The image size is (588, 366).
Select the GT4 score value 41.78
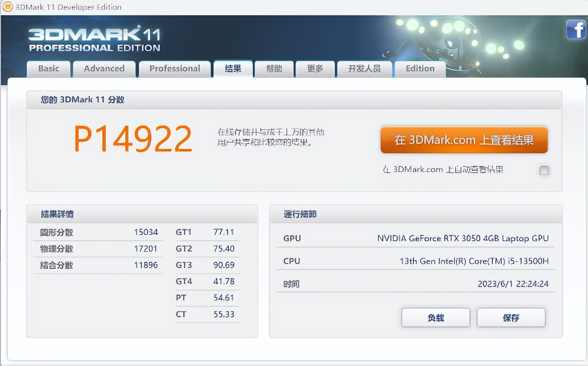point(224,281)
